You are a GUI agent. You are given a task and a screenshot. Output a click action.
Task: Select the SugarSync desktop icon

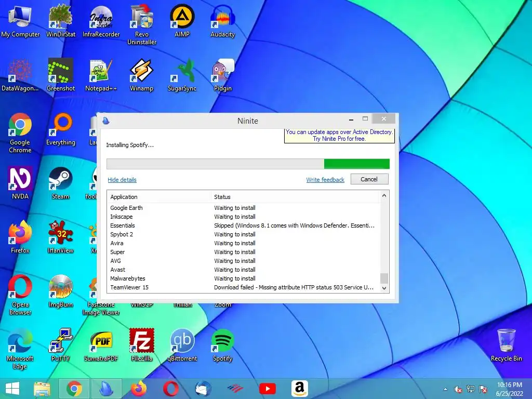click(182, 75)
